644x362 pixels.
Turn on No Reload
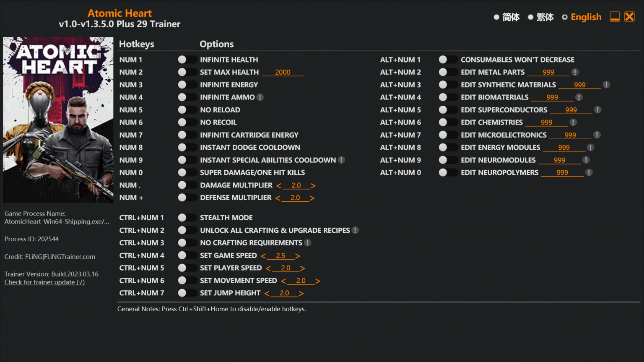point(187,110)
